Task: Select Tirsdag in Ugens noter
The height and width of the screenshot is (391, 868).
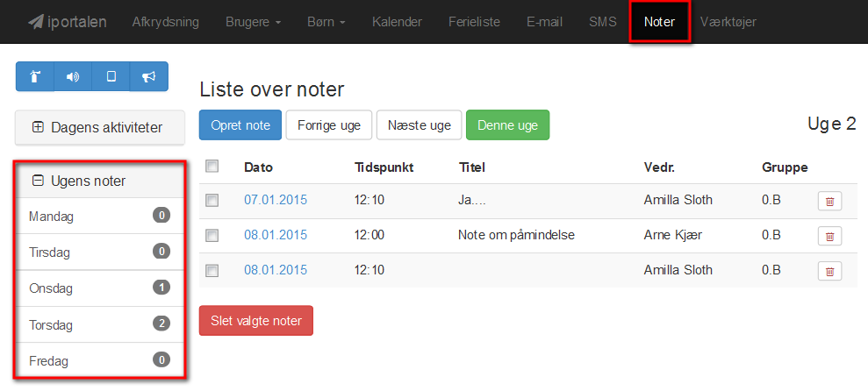Action: (x=100, y=252)
